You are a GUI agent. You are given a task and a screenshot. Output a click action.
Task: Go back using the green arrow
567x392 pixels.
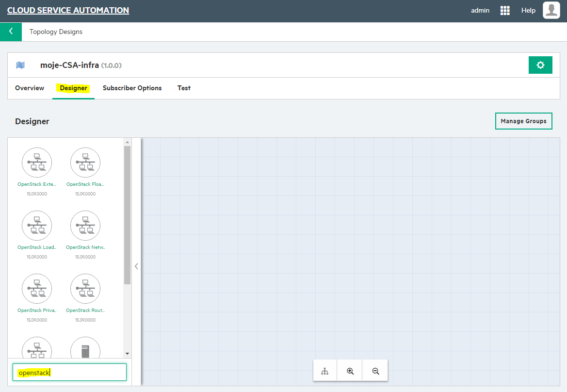point(11,32)
